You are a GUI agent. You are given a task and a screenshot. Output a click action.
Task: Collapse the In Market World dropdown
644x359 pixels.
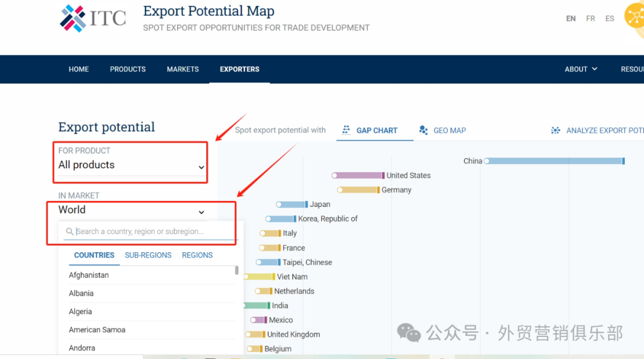tap(202, 212)
